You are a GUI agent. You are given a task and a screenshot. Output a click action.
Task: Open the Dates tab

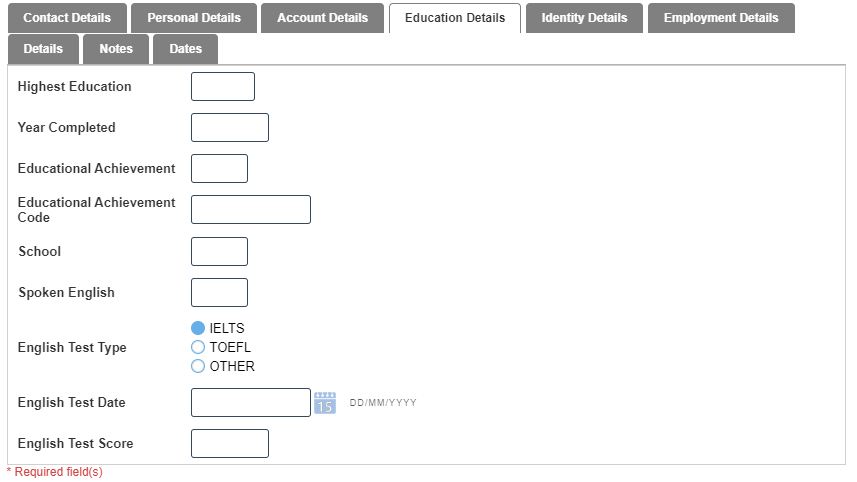pos(185,49)
